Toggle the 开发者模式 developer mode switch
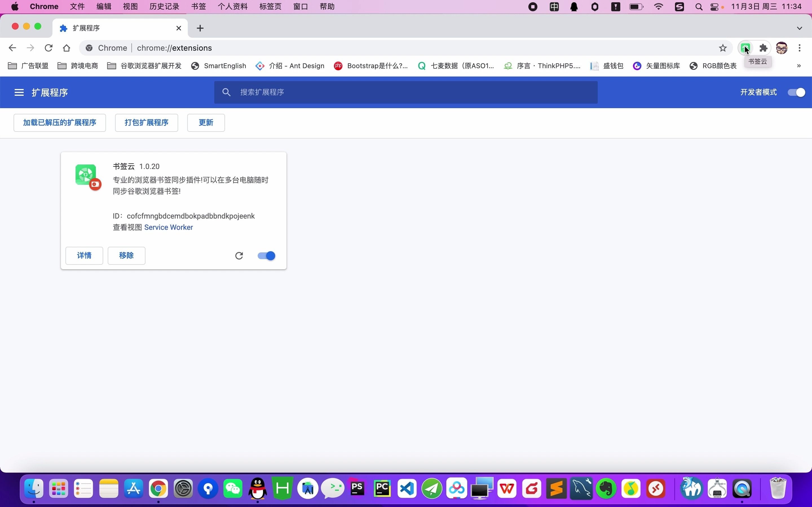 tap(796, 92)
